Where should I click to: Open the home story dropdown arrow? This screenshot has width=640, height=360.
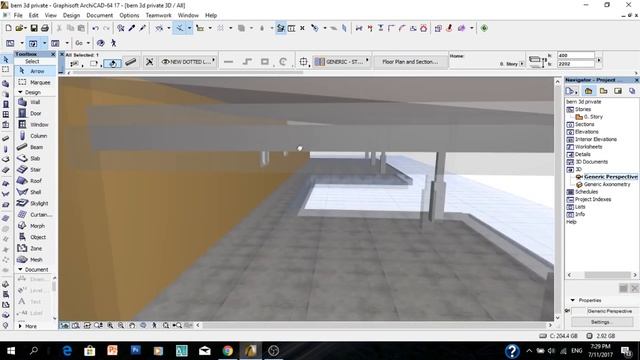pos(522,64)
